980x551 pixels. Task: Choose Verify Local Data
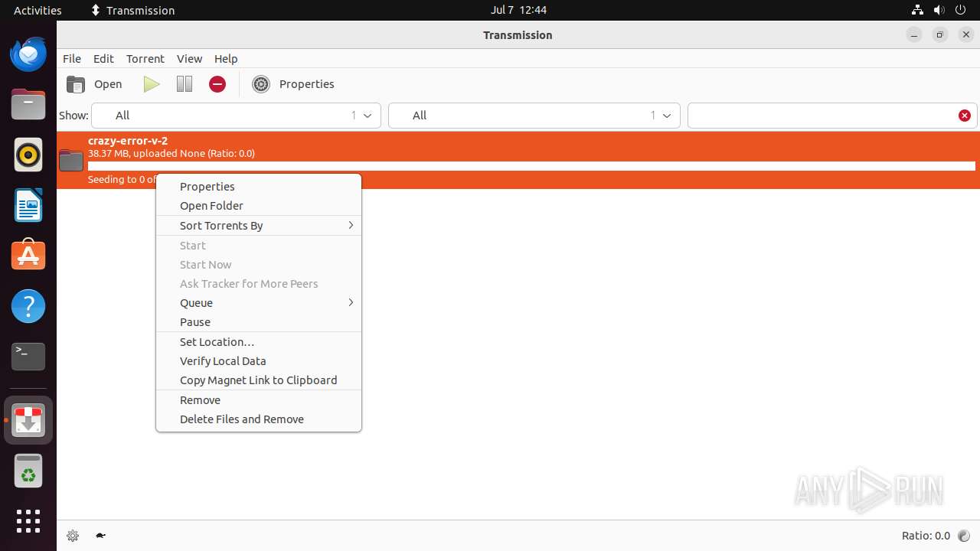[259, 361]
